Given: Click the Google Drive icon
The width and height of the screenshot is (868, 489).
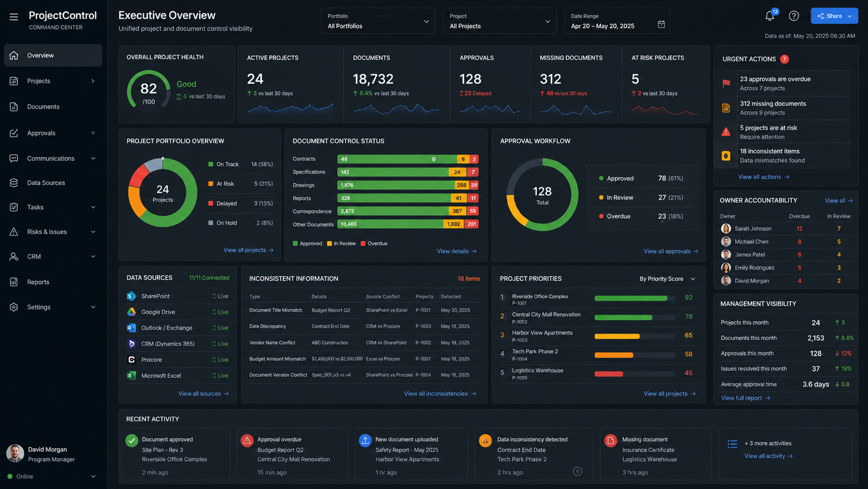Looking at the screenshot, I should click(x=131, y=312).
